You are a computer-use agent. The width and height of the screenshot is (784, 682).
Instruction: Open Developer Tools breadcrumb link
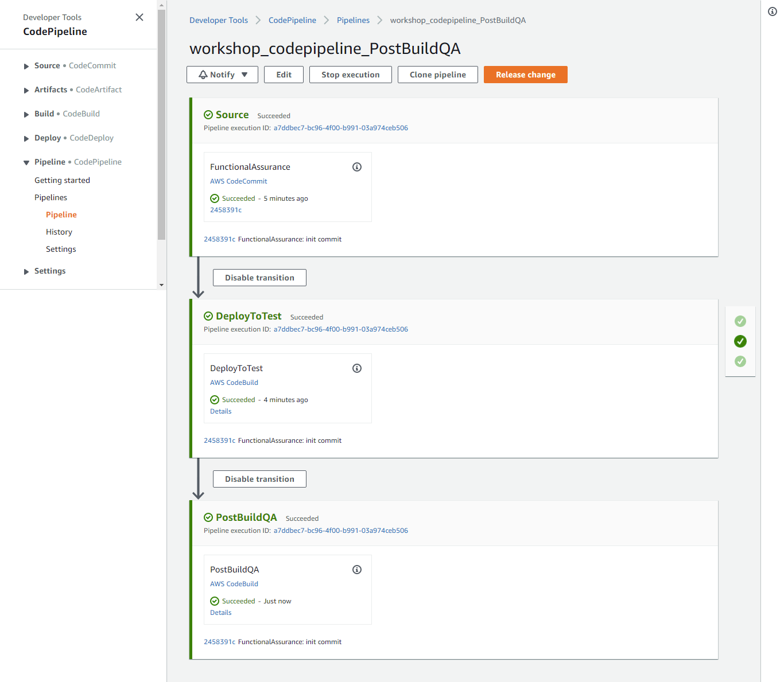219,20
